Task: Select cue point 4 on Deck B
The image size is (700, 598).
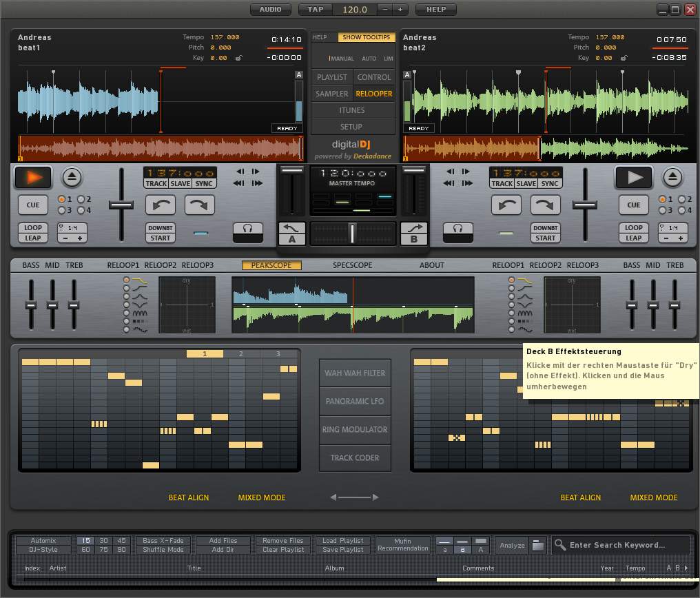Action: [682, 209]
